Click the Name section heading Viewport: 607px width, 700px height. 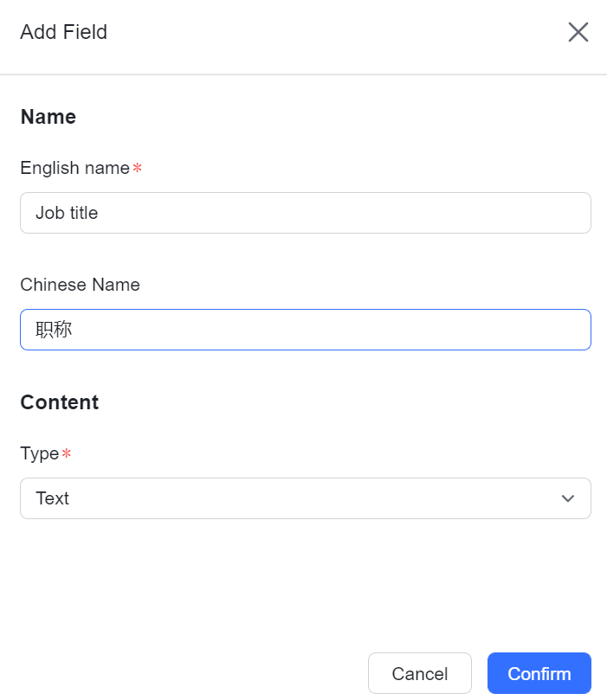point(48,117)
